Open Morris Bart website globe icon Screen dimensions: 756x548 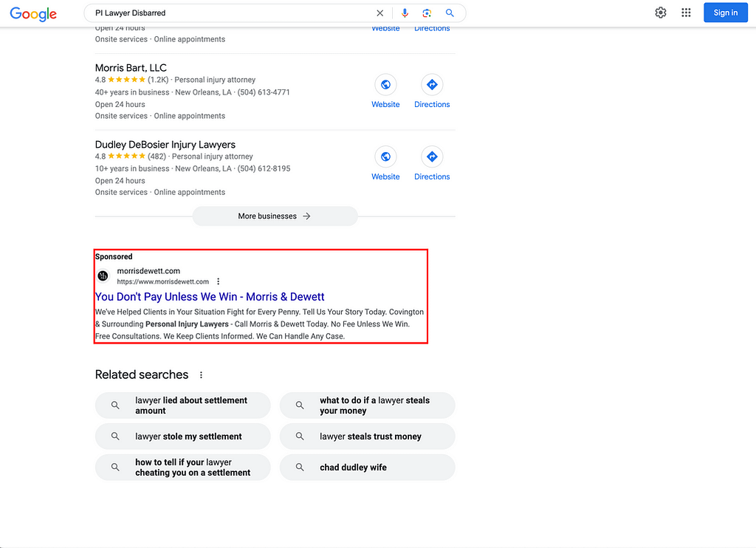coord(385,85)
